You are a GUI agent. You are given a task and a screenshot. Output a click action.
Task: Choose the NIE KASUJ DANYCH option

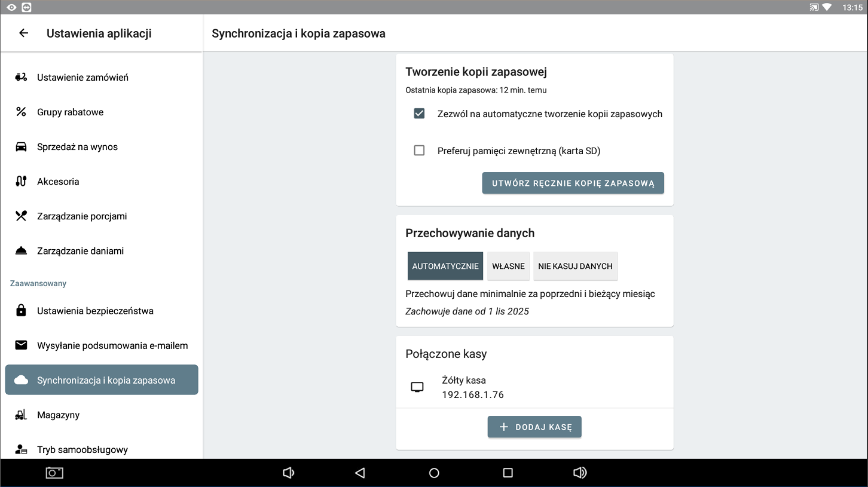coord(575,266)
